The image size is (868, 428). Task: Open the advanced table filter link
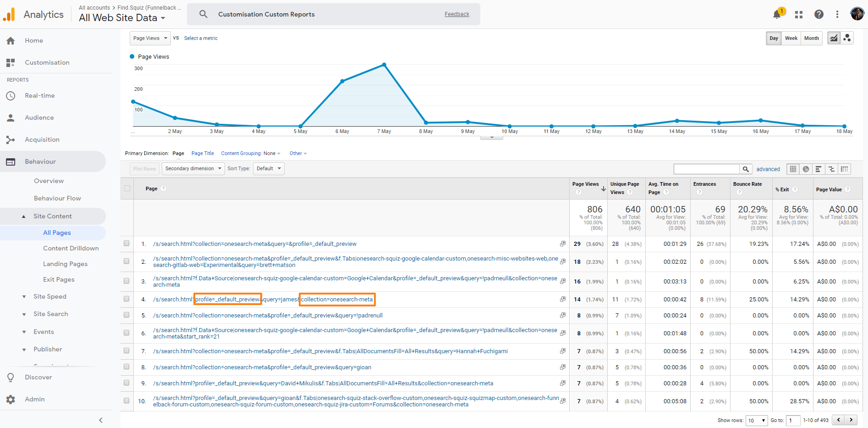768,169
